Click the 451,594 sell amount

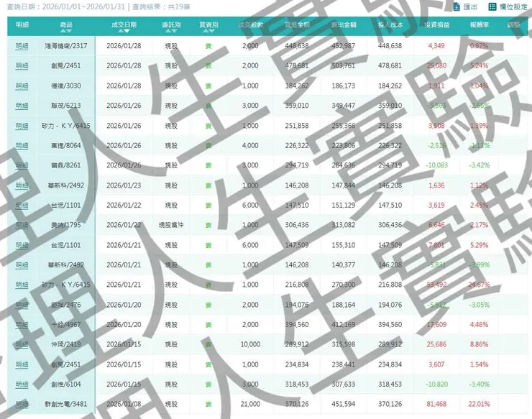pos(344,404)
